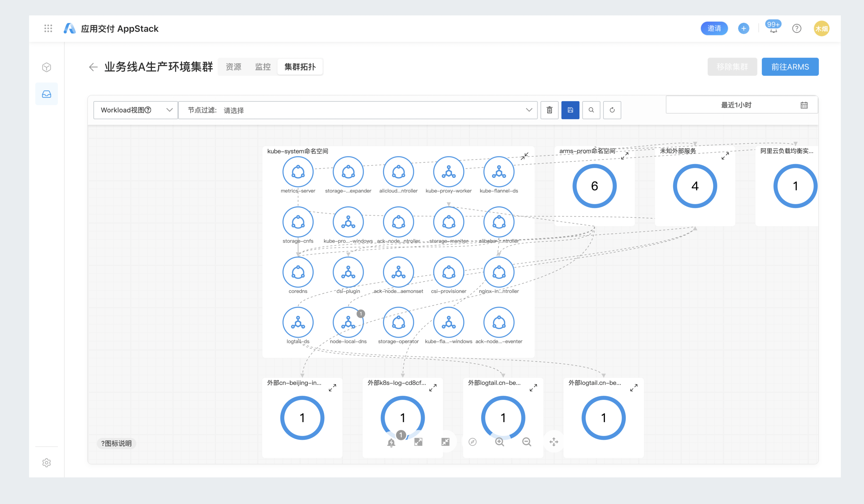Expand the fourth group 外部logtail.cn-be...
The image size is (864, 504).
point(633,388)
